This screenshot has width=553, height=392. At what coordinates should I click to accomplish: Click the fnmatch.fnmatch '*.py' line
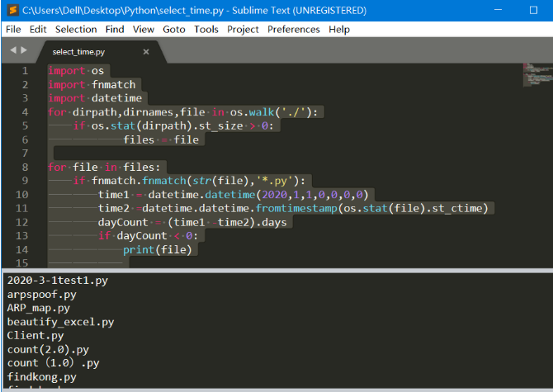189,181
